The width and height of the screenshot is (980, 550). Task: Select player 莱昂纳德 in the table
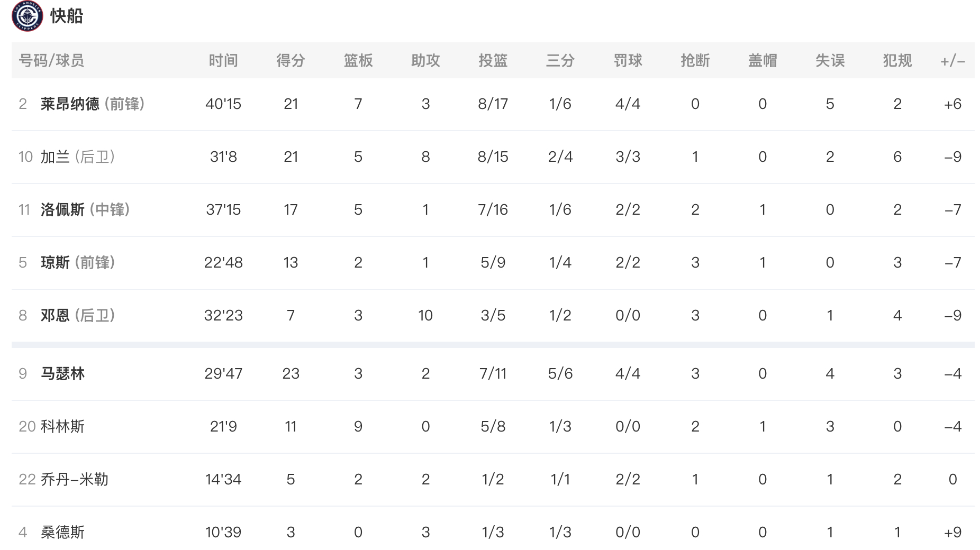click(70, 104)
